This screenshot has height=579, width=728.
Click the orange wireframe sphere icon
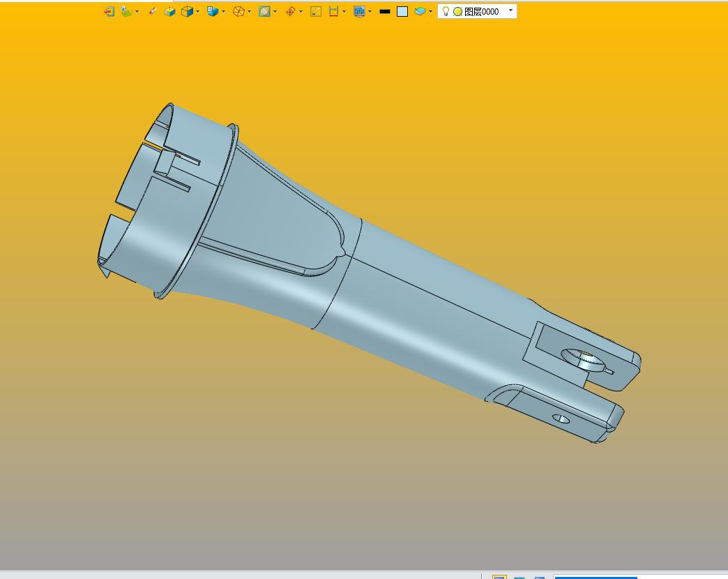click(238, 12)
